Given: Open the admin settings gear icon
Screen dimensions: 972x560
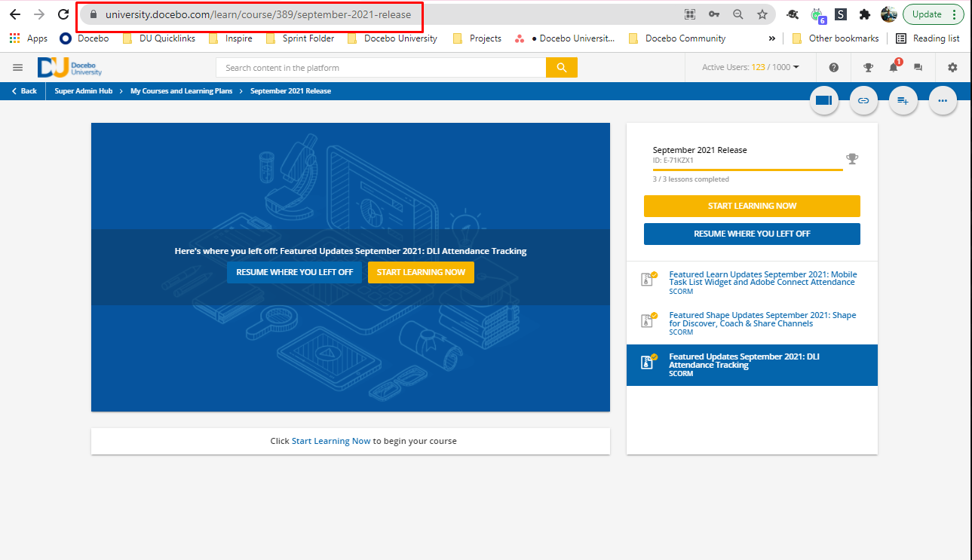Looking at the screenshot, I should click(952, 67).
